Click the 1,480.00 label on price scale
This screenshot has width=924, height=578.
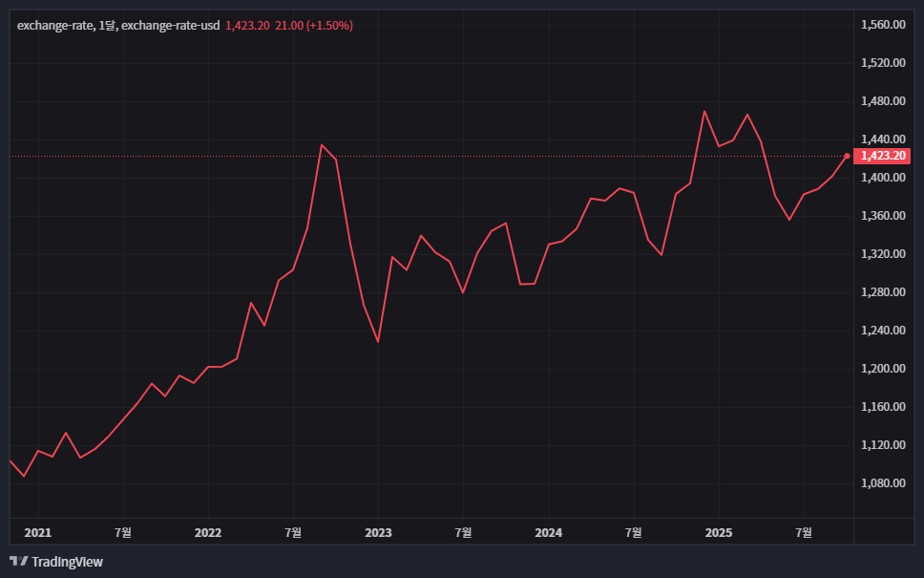pyautogui.click(x=882, y=101)
